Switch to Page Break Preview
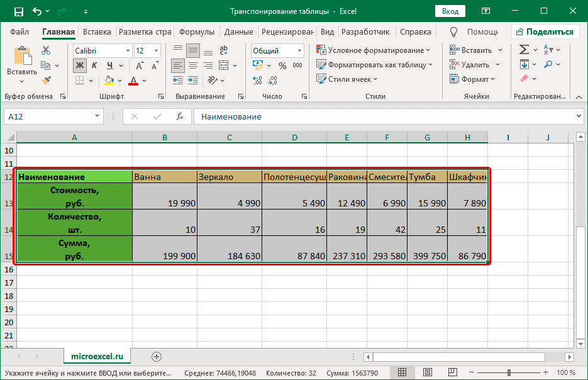 click(x=453, y=372)
